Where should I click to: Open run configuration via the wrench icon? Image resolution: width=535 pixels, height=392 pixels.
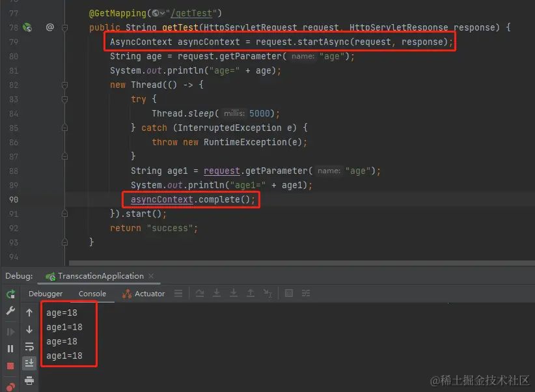pos(10,311)
